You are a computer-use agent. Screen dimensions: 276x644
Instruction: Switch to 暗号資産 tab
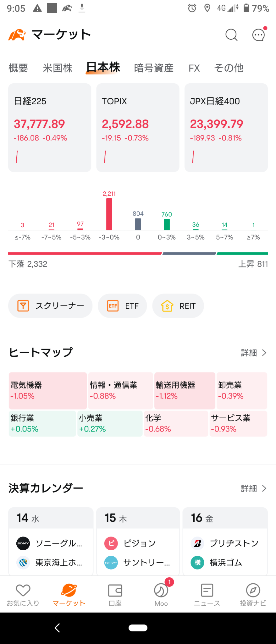coord(154,68)
